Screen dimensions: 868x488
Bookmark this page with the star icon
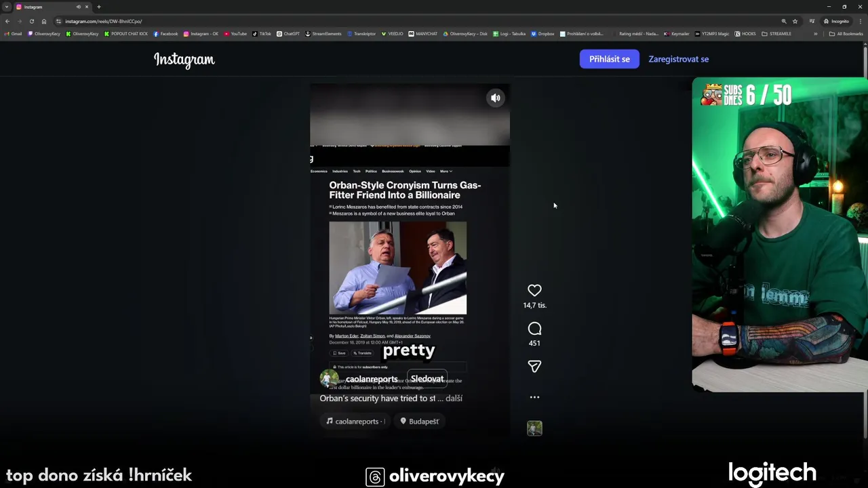click(x=795, y=21)
